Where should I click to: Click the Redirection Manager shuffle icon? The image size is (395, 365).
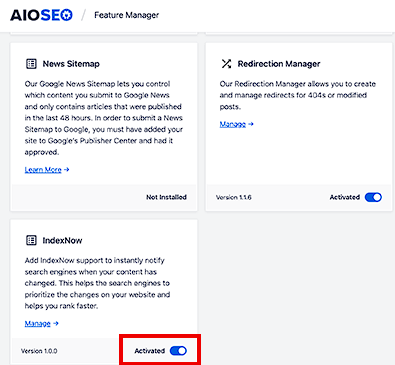tap(226, 64)
